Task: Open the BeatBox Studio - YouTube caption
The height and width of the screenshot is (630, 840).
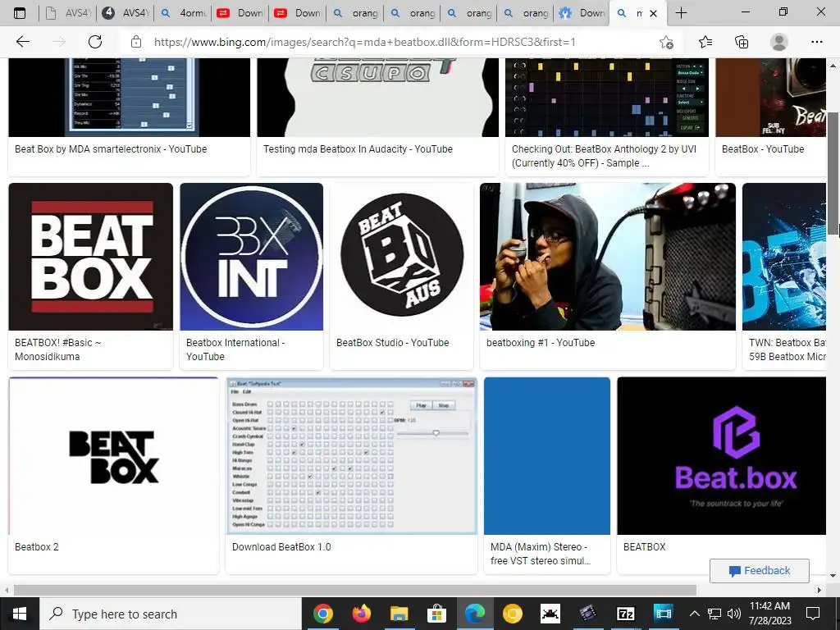Action: pos(393,342)
